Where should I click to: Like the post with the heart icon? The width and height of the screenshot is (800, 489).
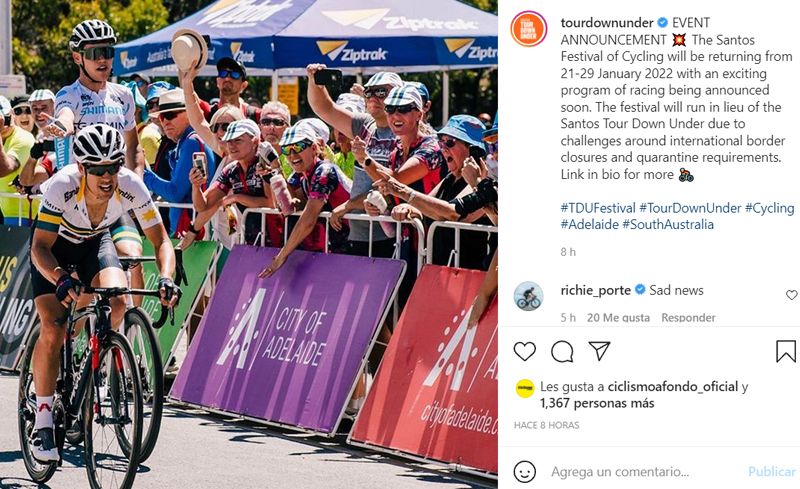tap(524, 352)
